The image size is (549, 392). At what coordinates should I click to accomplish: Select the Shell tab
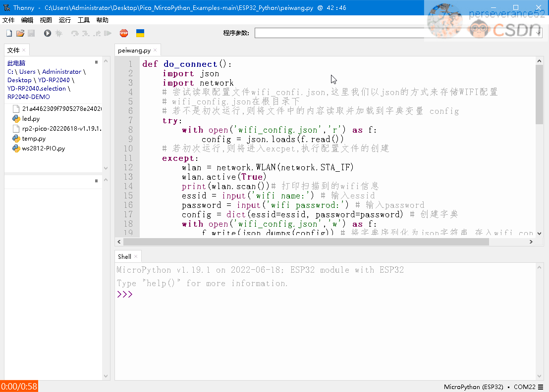click(125, 257)
